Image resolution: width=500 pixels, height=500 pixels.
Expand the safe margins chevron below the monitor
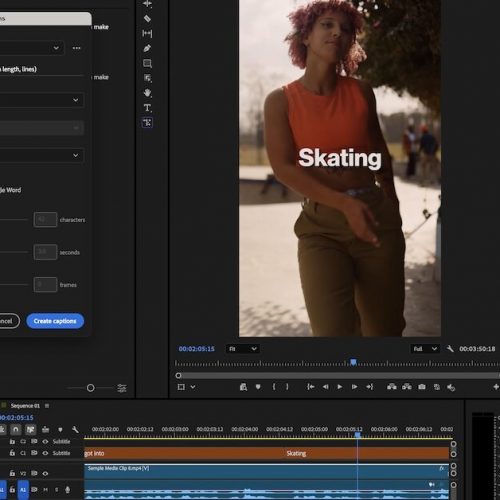click(193, 387)
